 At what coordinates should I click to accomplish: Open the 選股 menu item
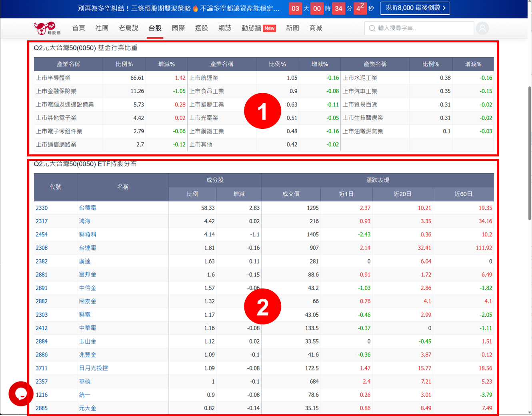pos(202,28)
